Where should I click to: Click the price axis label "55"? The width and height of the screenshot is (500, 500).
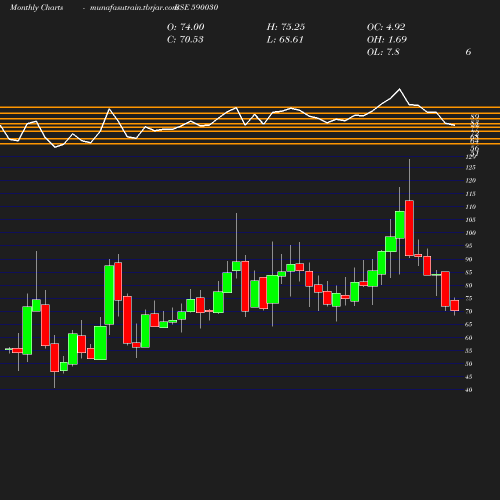coord(469,351)
